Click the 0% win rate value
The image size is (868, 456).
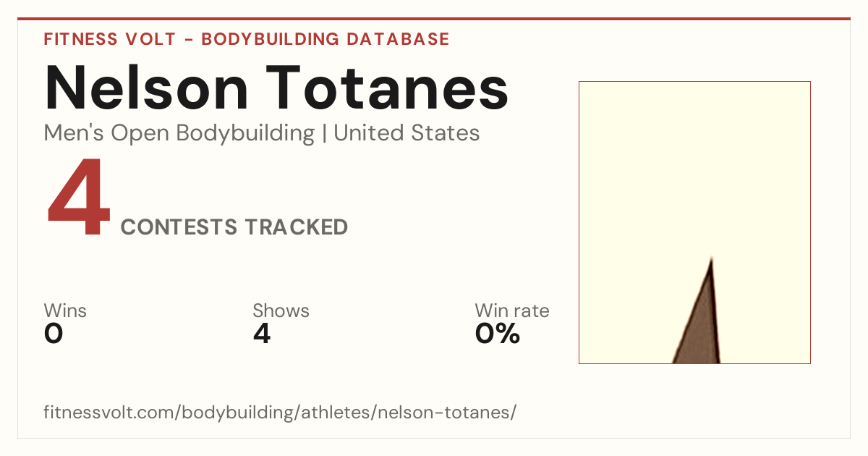(498, 334)
